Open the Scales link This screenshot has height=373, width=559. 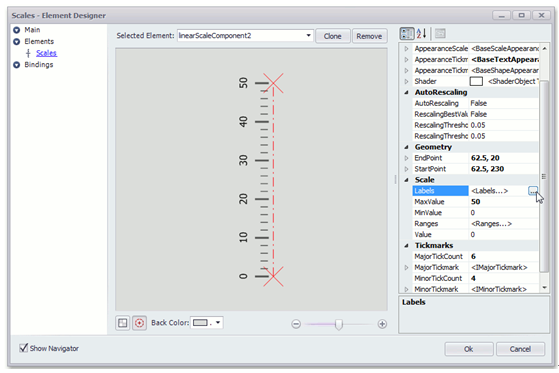pos(46,53)
